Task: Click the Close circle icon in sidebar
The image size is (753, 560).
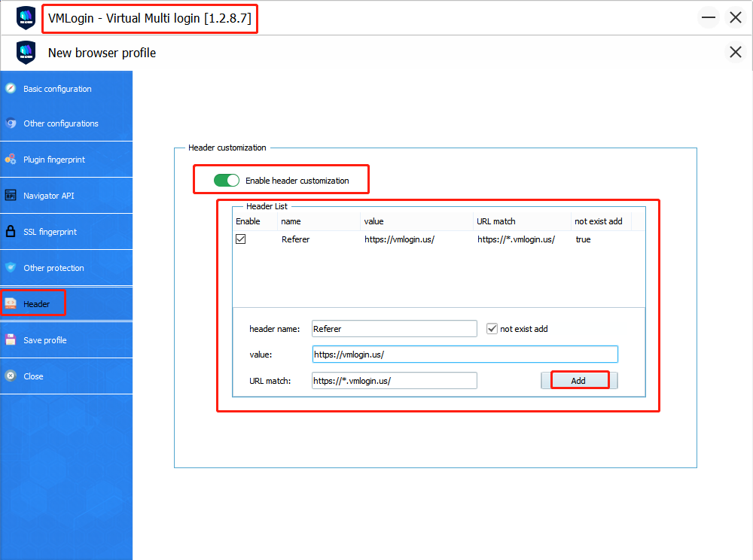Action: [11, 376]
